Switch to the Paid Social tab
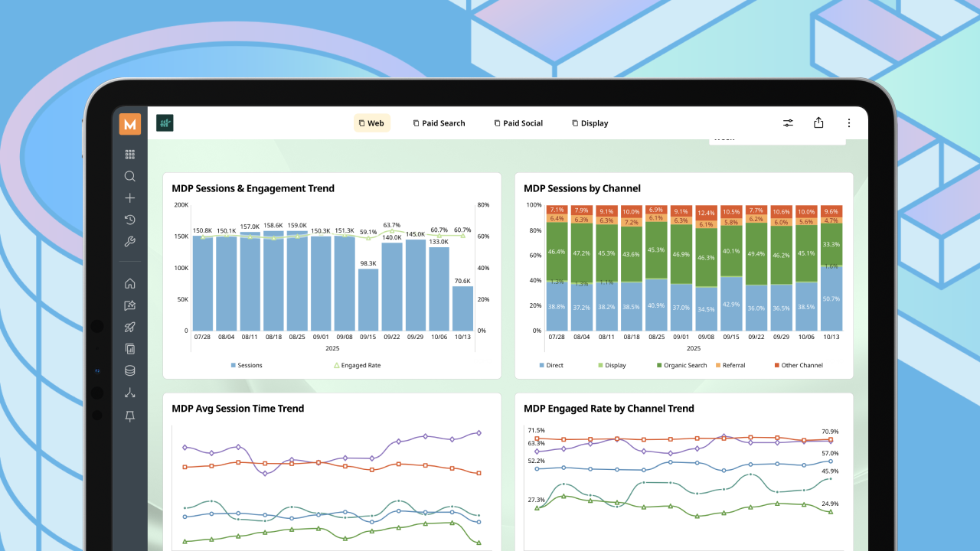 (518, 123)
